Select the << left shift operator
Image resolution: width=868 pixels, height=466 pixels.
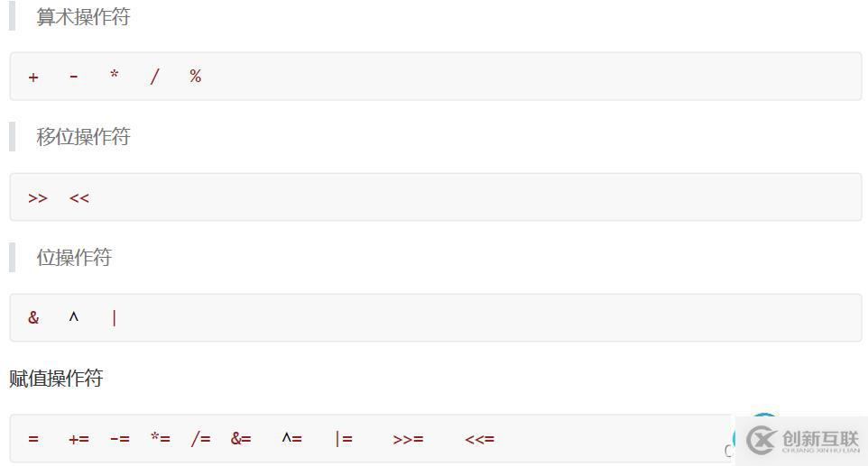(79, 198)
